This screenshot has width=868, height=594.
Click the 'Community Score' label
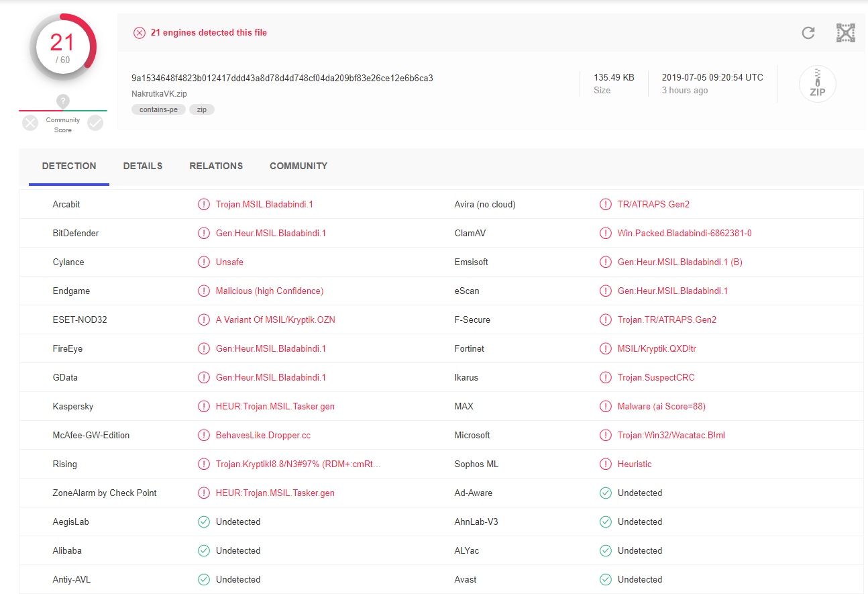63,125
